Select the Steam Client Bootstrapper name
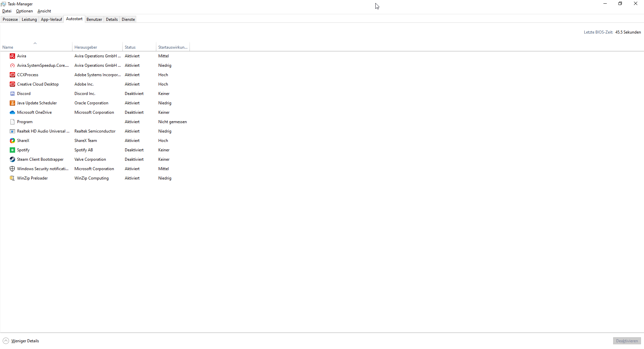The height and width of the screenshot is (349, 644). pos(40,159)
